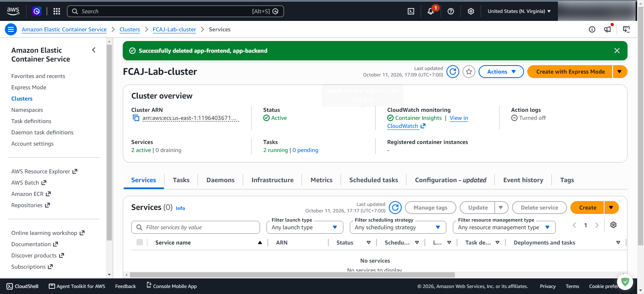
Task: Open the Filter resource management type dropdown
Action: pos(504,227)
